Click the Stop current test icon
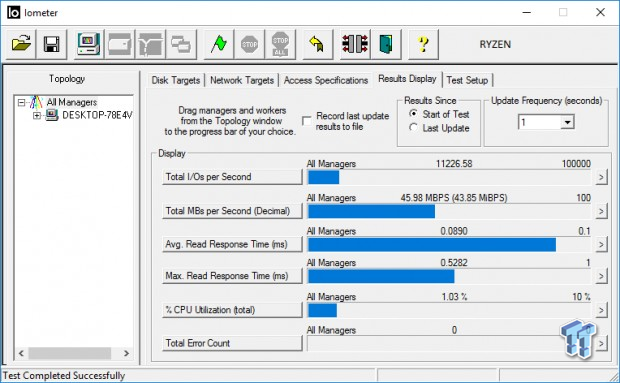The image size is (620, 383). pyautogui.click(x=250, y=44)
